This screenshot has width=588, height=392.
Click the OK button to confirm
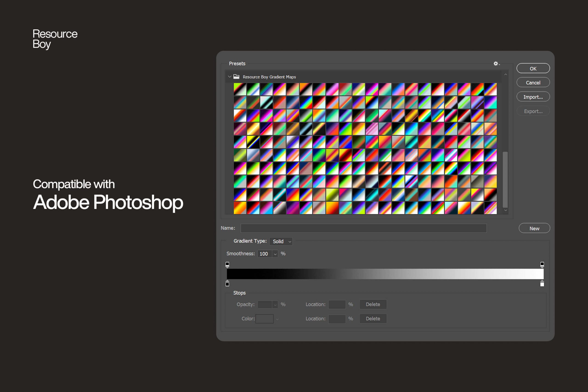tap(533, 69)
